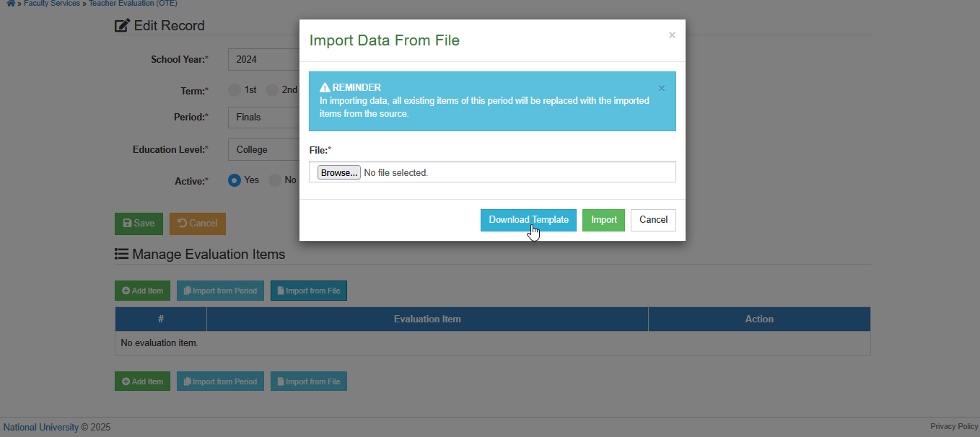Click the 'No file selected.' text
The height and width of the screenshot is (437, 980).
point(396,173)
